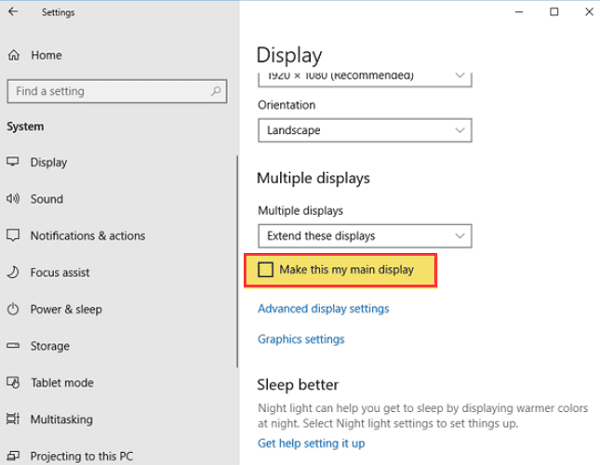
Task: Select Display in the sidebar
Action: click(49, 162)
